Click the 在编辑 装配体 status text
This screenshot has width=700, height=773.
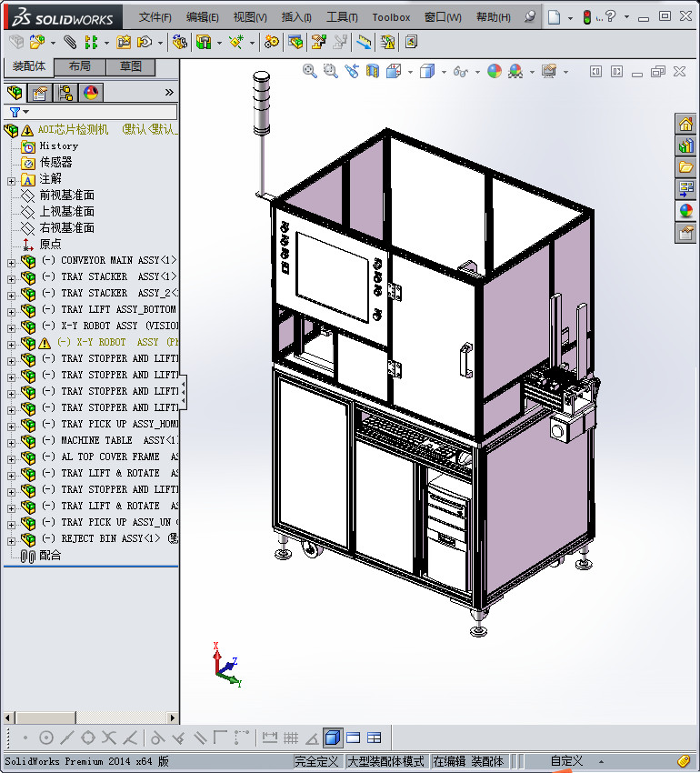468,761
